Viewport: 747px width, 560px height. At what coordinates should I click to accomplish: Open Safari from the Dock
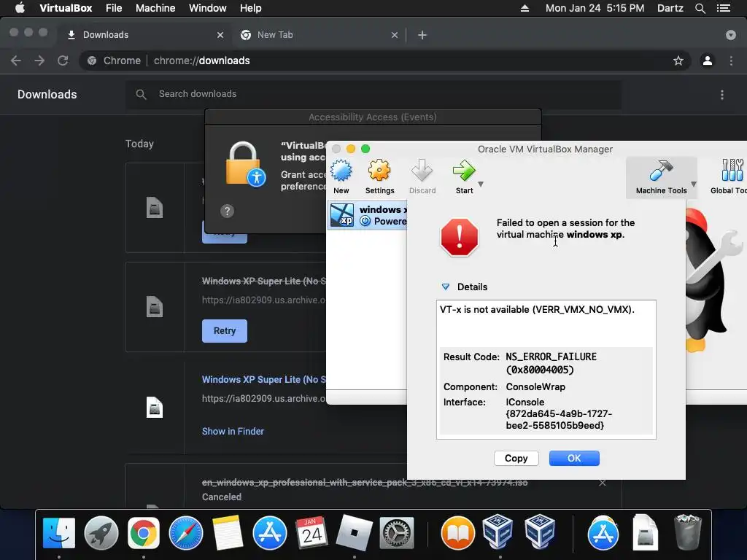click(186, 533)
